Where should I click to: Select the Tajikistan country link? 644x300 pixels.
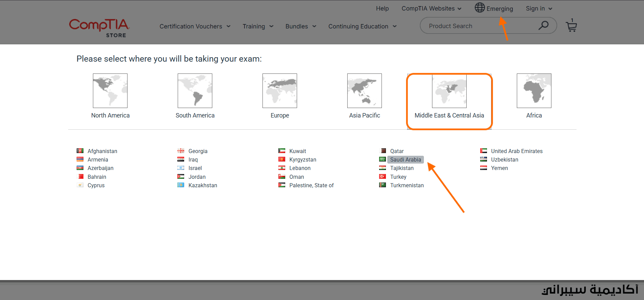402,168
